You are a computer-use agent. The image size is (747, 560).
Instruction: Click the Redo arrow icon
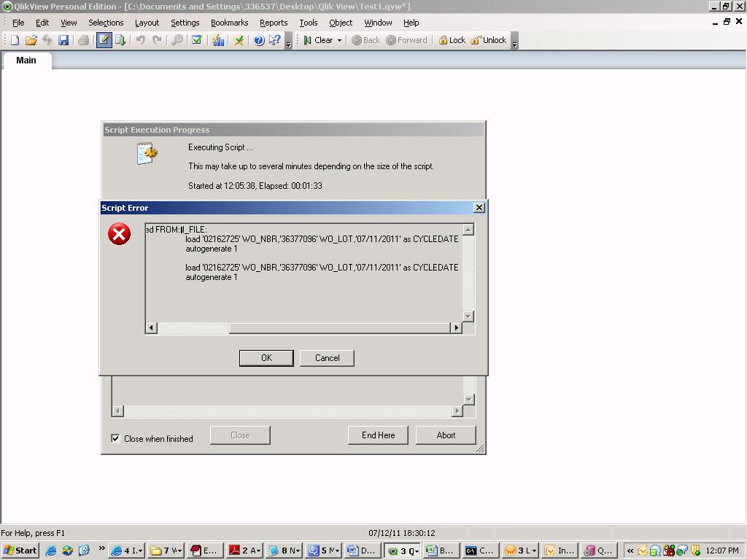tap(157, 41)
